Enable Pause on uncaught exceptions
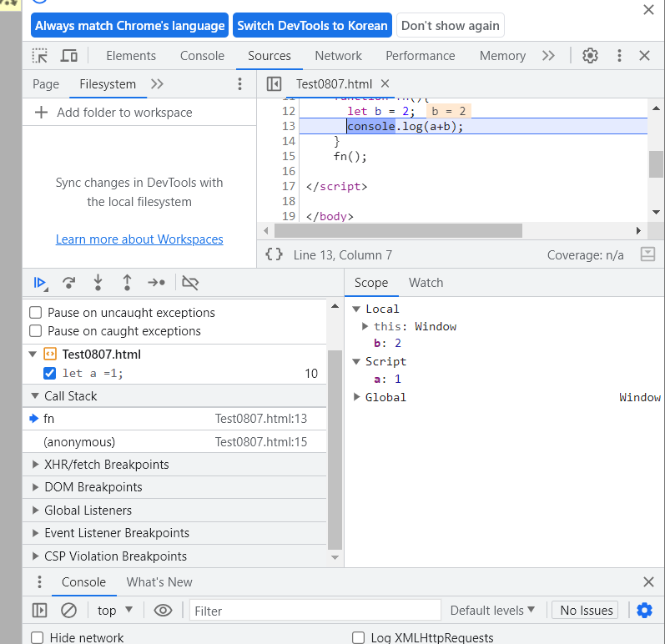665x644 pixels. (x=36, y=313)
